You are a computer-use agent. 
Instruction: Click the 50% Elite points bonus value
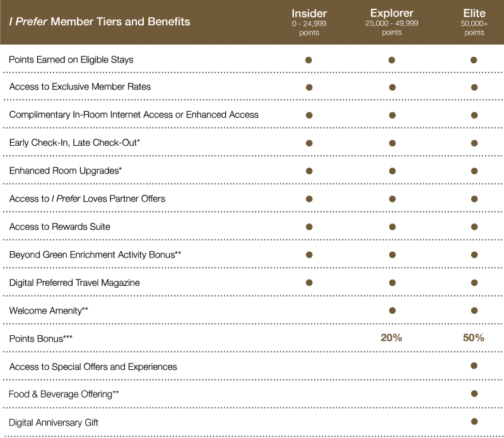click(x=474, y=338)
